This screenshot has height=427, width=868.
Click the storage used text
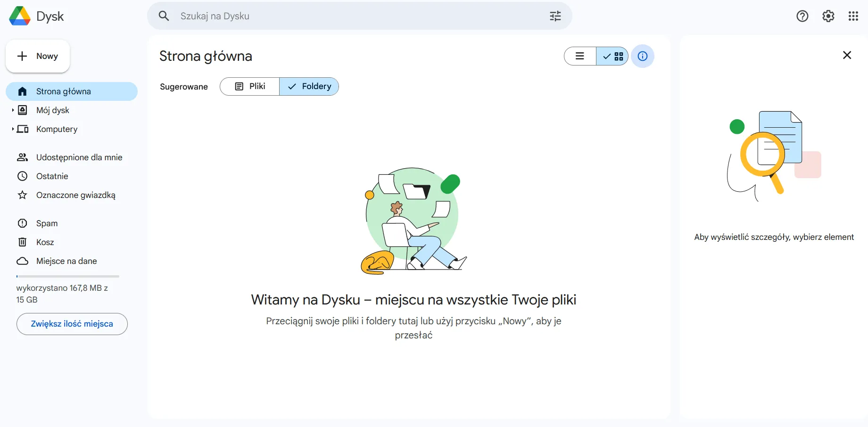[62, 294]
